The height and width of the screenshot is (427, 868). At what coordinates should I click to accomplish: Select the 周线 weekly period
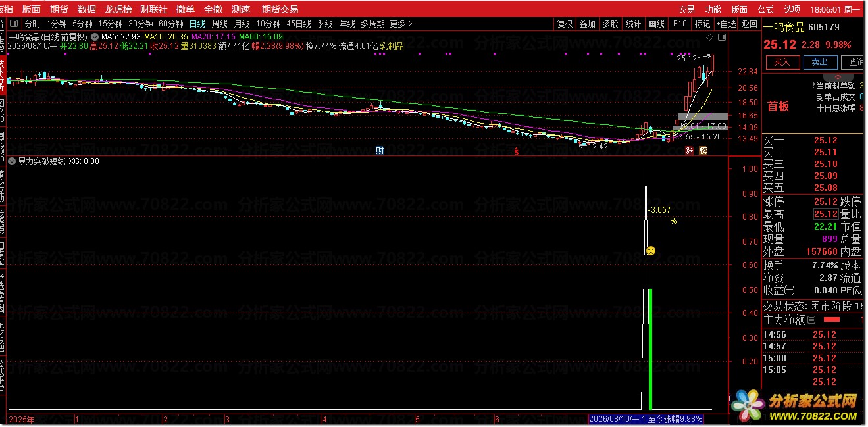219,24
